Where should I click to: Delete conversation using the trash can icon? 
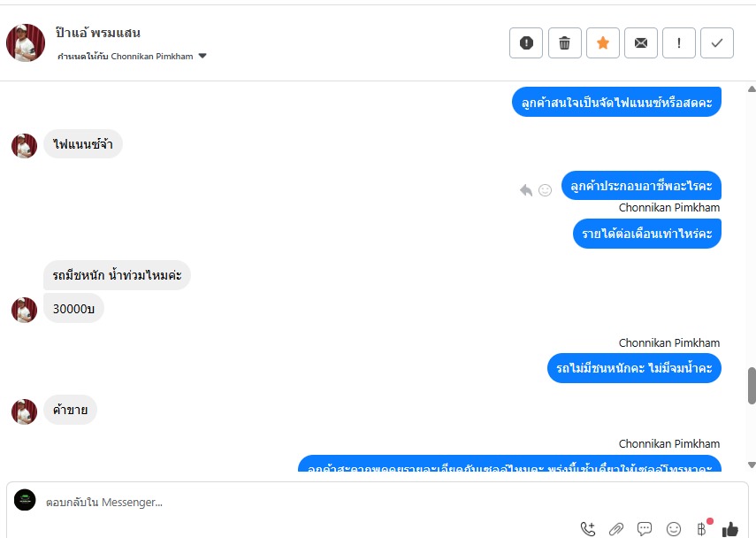coord(565,43)
